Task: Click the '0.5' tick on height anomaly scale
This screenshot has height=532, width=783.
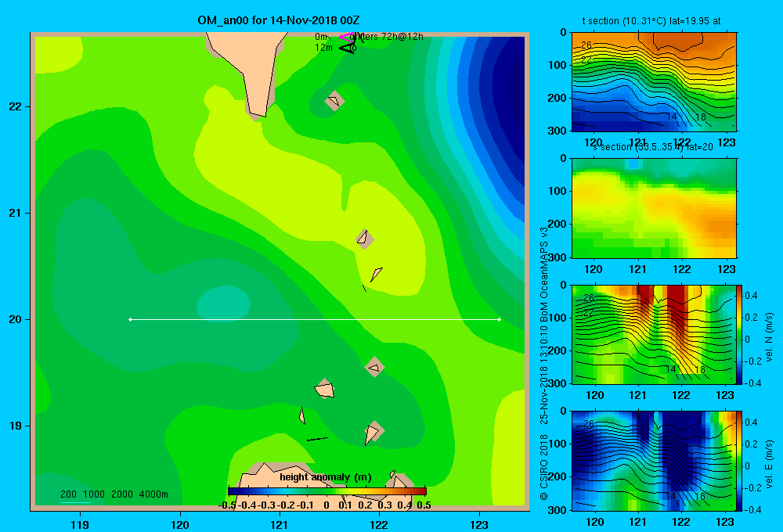Action: pos(424,505)
